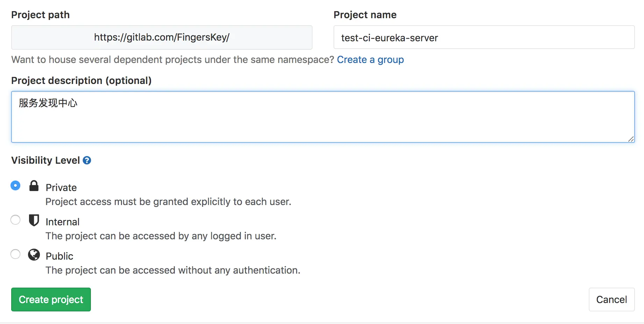Click the Public globe icon
The width and height of the screenshot is (644, 324).
[34, 255]
